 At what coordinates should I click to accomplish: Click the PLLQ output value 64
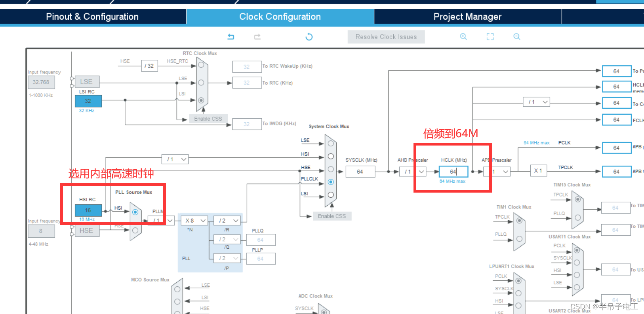261,240
